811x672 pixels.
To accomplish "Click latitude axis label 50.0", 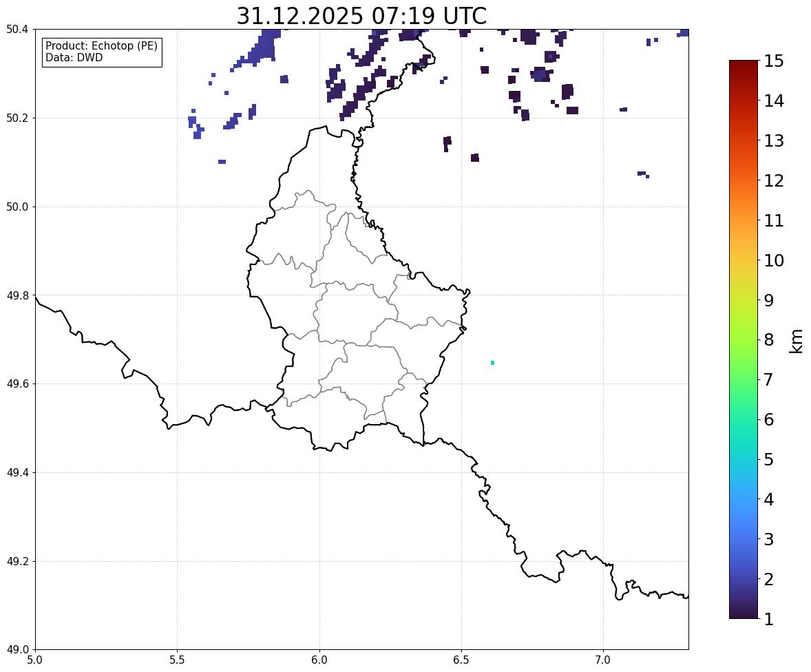I will 17,207.
